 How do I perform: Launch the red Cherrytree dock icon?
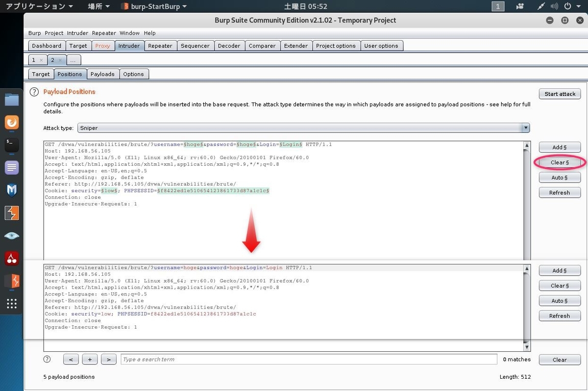(12, 258)
